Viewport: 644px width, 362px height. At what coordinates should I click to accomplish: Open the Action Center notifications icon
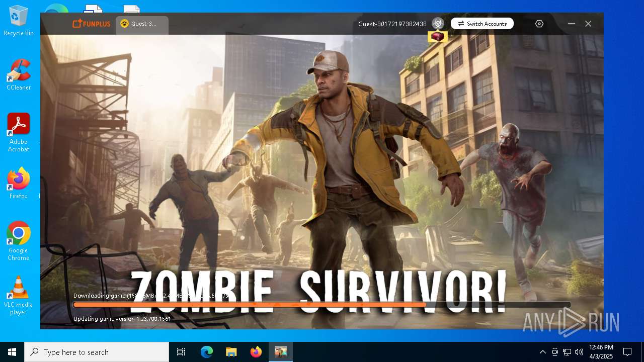tap(627, 352)
